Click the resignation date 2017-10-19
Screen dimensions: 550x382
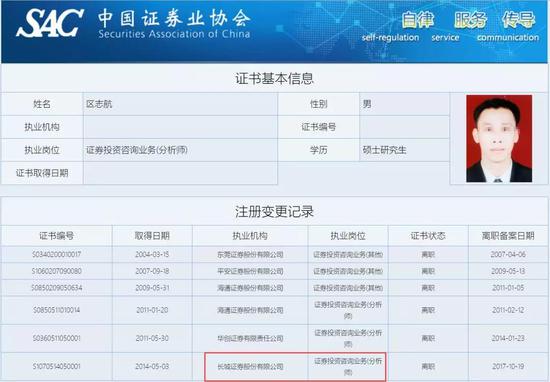pos(508,366)
